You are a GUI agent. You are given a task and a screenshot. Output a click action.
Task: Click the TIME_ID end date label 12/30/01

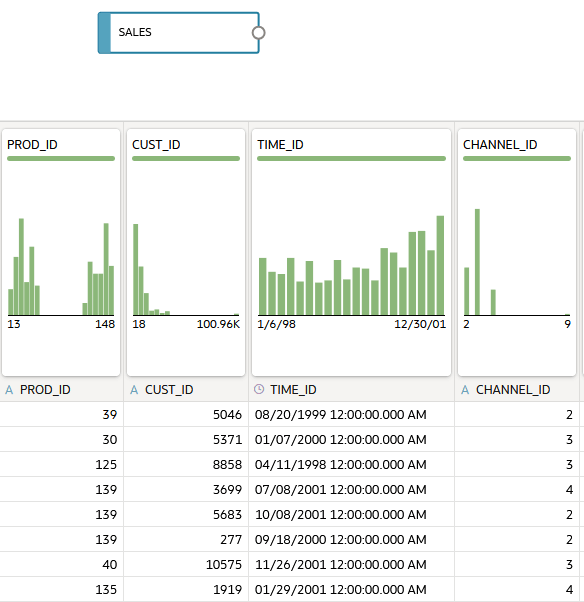420,324
